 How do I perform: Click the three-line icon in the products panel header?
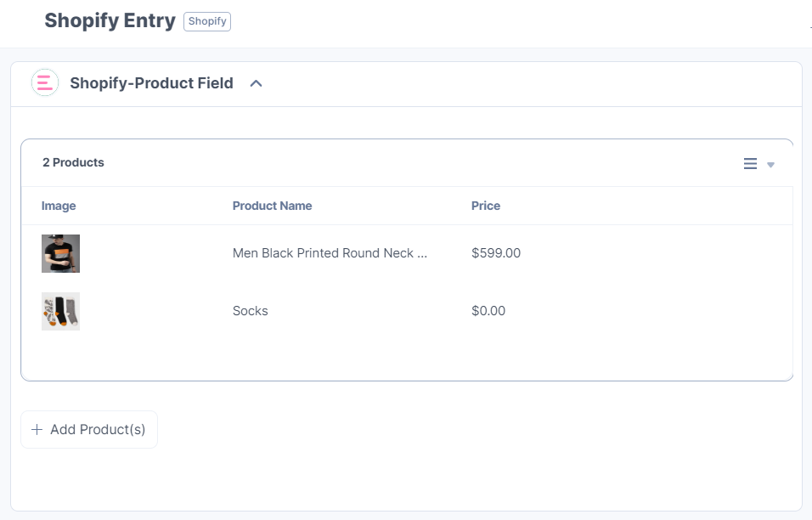coord(750,164)
